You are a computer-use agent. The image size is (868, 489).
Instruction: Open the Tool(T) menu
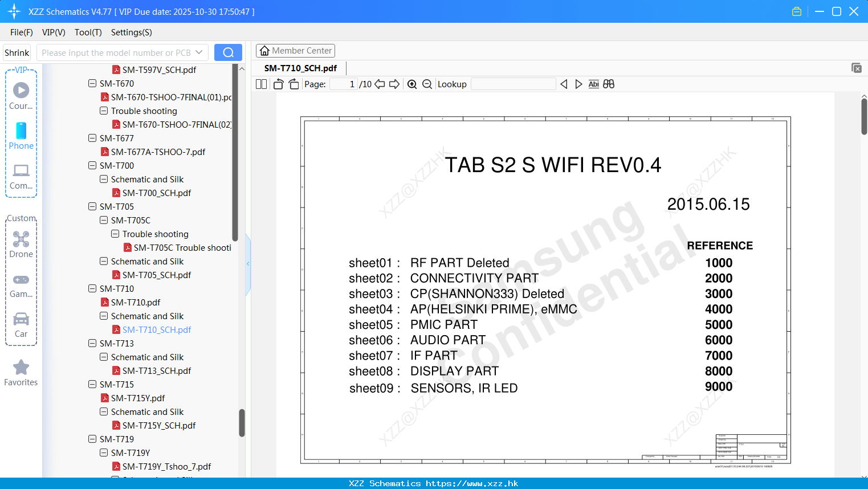(88, 32)
